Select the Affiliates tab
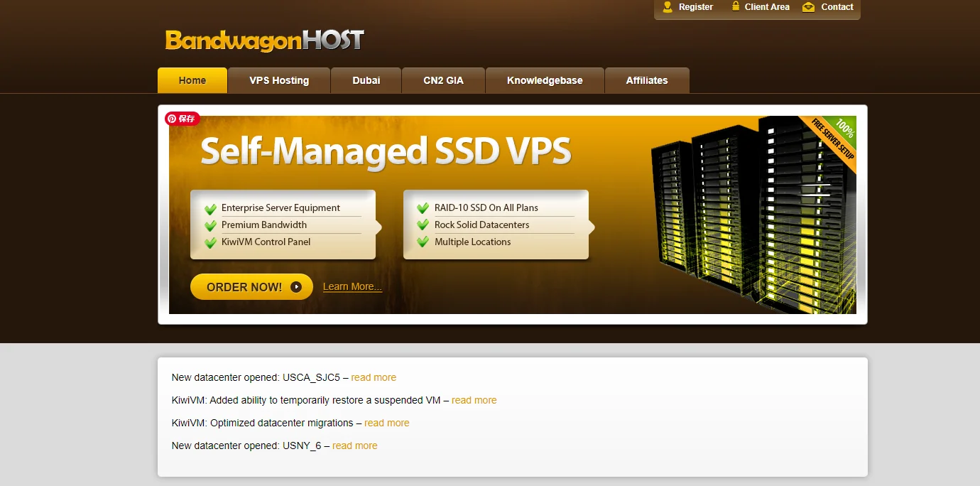 (x=647, y=80)
